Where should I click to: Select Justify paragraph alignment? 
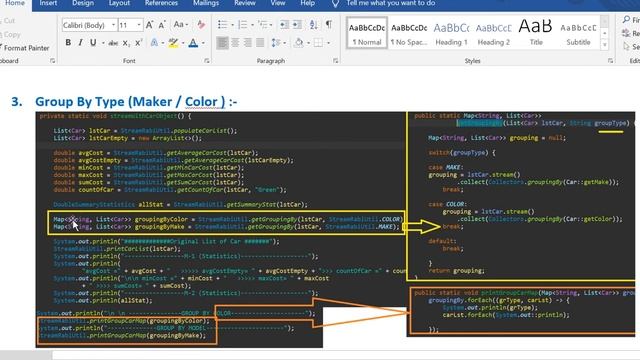point(260,42)
